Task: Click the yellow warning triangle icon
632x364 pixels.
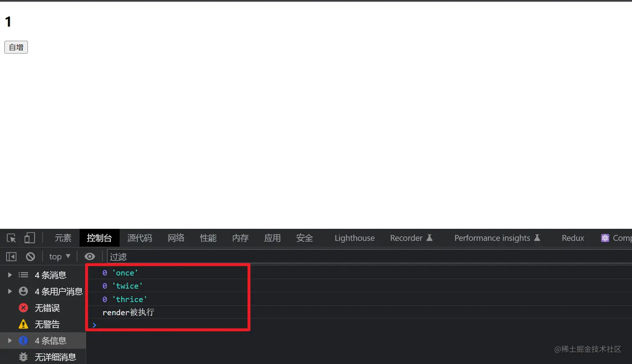Action: [x=23, y=324]
